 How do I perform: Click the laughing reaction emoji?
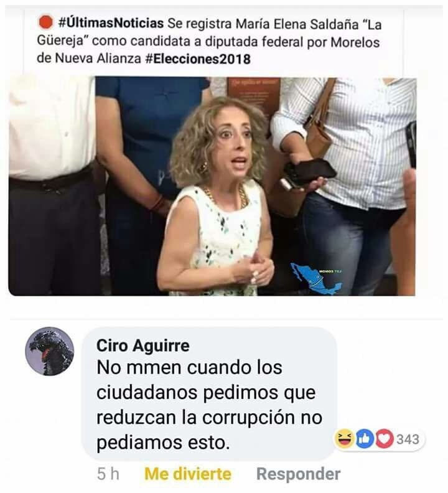(x=345, y=439)
